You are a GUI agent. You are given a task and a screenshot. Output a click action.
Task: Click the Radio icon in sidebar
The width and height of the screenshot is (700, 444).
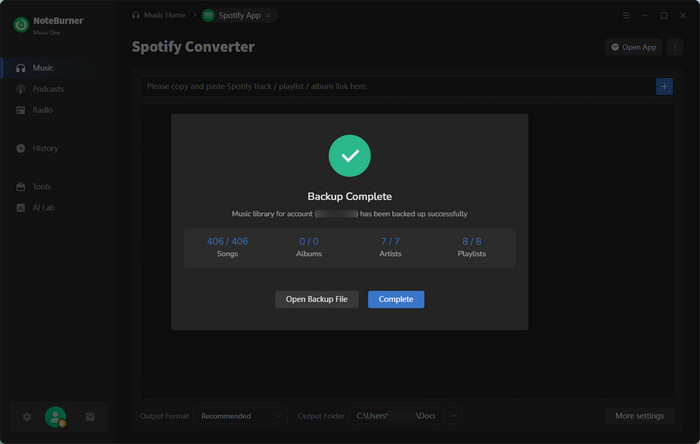pyautogui.click(x=21, y=110)
